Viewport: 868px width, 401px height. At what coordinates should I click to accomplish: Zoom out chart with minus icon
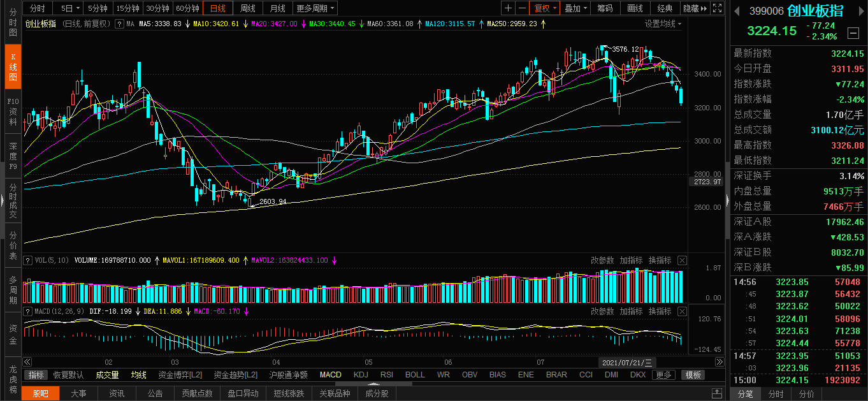(x=523, y=8)
